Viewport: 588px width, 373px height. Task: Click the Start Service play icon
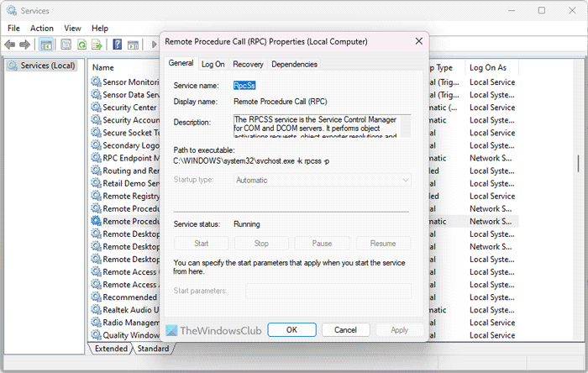[154, 45]
